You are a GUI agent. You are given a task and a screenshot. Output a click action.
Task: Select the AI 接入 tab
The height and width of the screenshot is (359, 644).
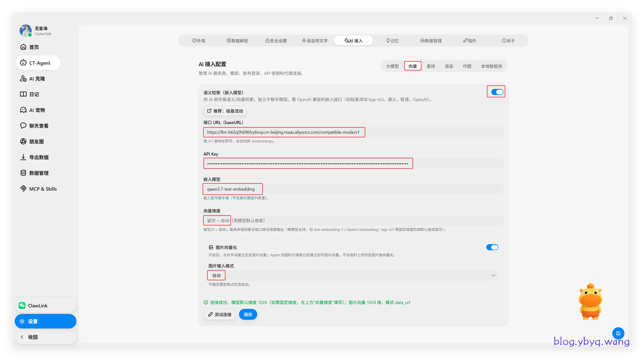click(x=353, y=40)
